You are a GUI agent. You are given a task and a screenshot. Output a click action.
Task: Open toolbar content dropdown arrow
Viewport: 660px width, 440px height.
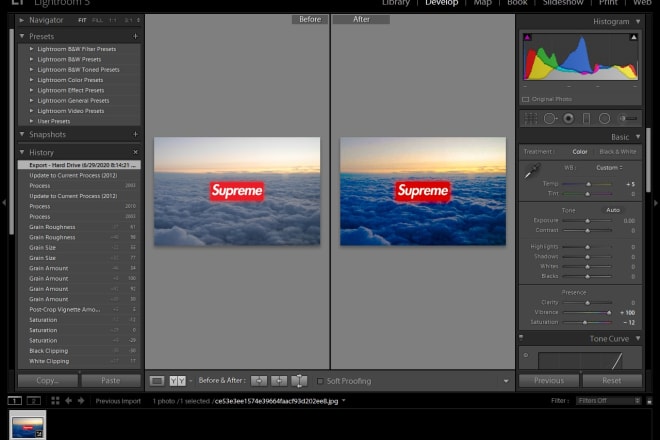[x=506, y=381]
